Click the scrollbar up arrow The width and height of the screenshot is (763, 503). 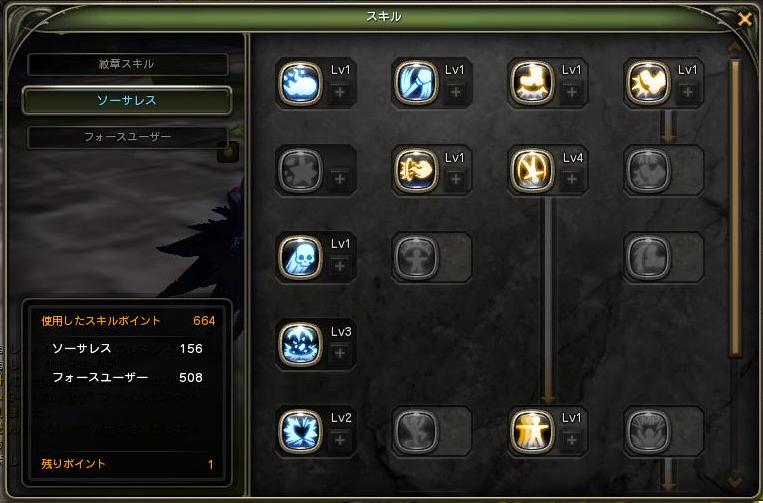(x=735, y=48)
